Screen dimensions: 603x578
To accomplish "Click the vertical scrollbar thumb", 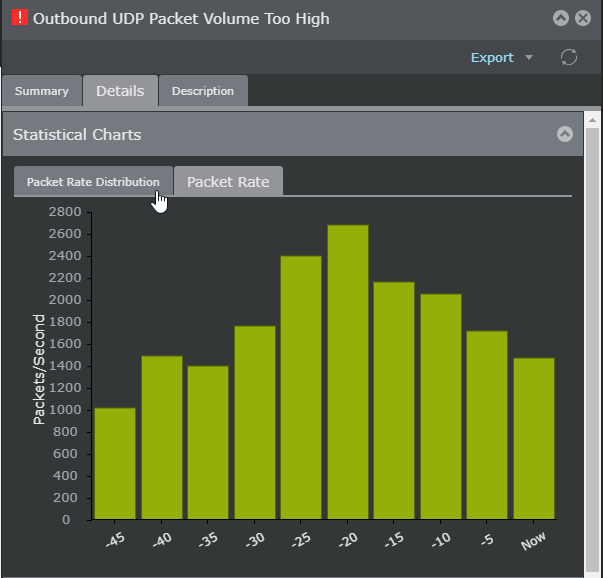I will click(593, 352).
